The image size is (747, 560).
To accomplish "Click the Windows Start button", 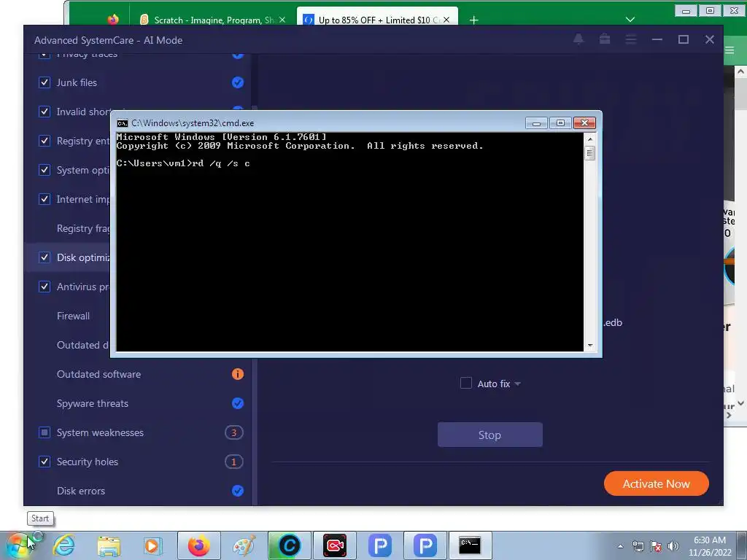I will (x=18, y=545).
